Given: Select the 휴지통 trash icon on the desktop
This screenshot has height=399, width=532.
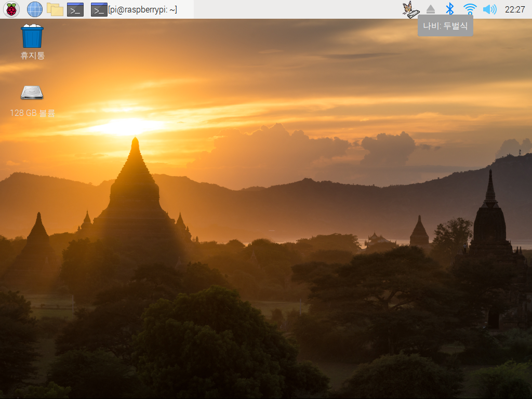Looking at the screenshot, I should click(32, 36).
